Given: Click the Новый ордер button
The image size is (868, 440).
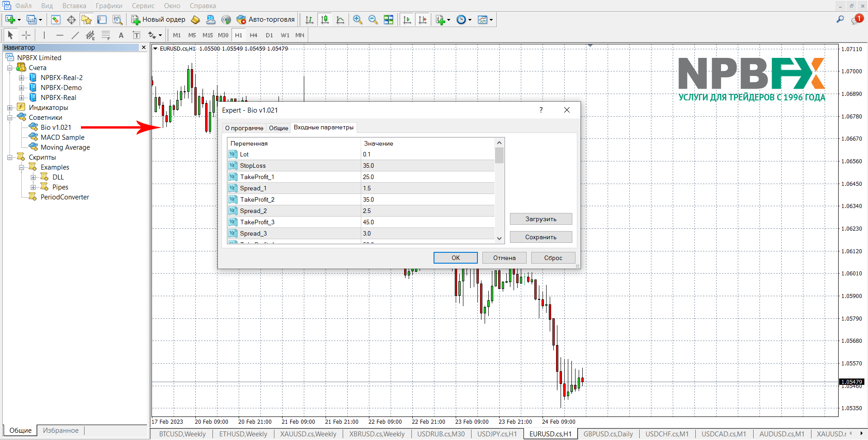Looking at the screenshot, I should coord(158,19).
